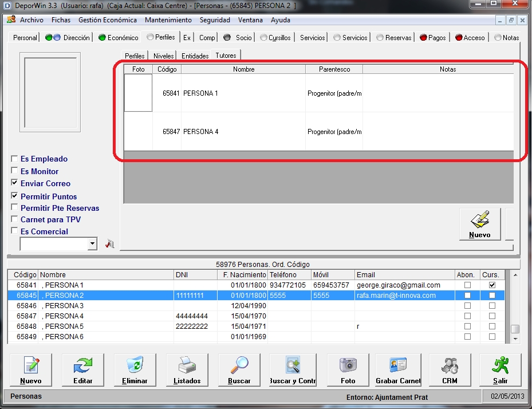
Task: Click the Nombre column header in persons list
Action: tap(106, 274)
